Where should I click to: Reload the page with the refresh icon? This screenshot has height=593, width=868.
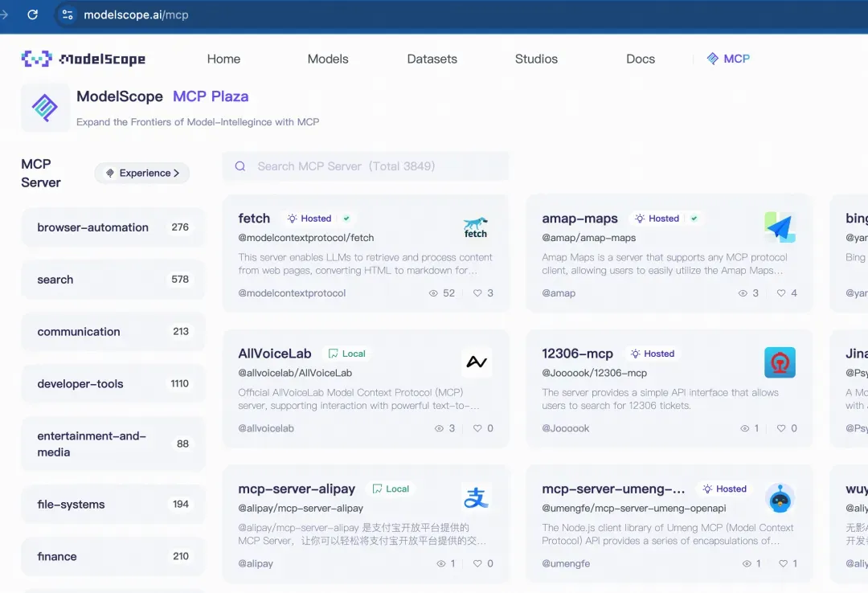pos(33,14)
